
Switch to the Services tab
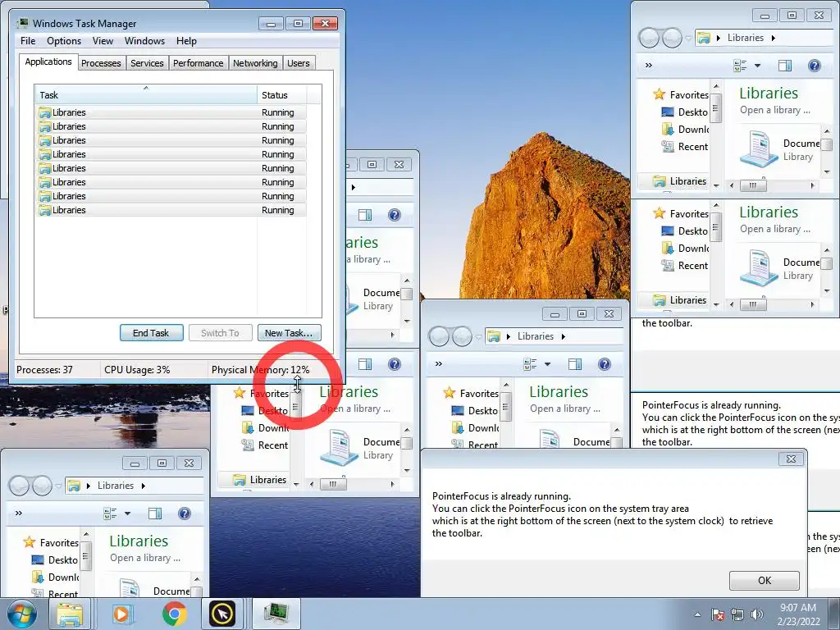[147, 63]
